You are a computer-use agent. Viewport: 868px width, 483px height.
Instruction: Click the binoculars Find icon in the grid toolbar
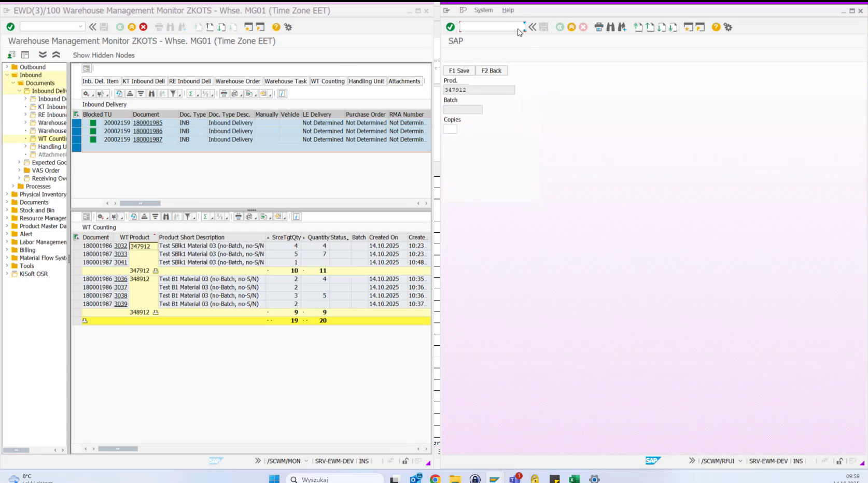tap(151, 94)
